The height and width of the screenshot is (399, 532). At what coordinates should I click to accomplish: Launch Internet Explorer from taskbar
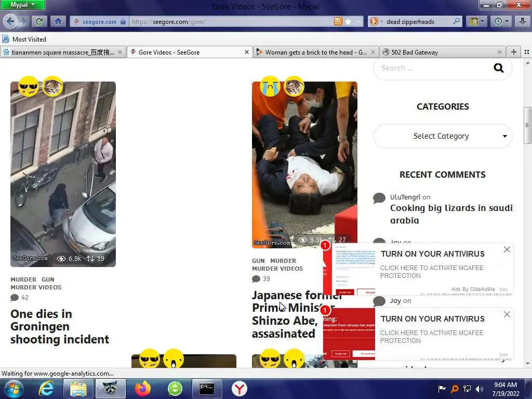pos(46,389)
